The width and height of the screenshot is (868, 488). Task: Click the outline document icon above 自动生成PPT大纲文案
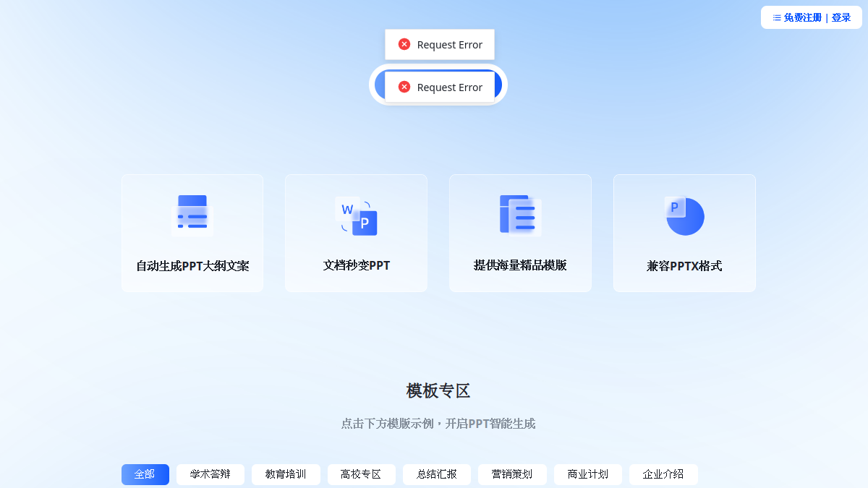pyautogui.click(x=192, y=215)
